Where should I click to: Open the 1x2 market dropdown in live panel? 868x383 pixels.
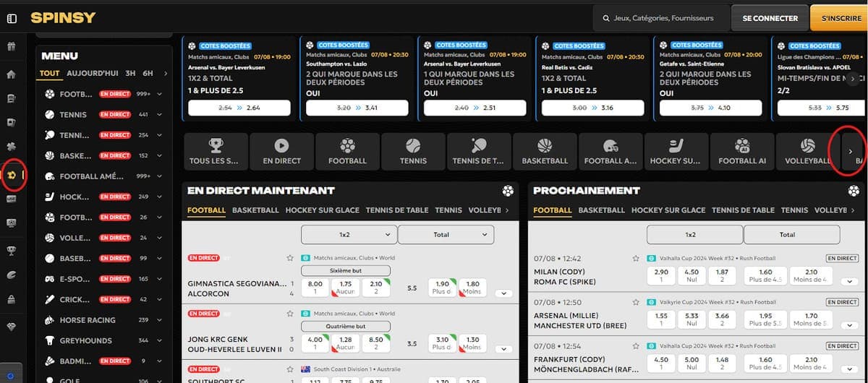click(349, 234)
